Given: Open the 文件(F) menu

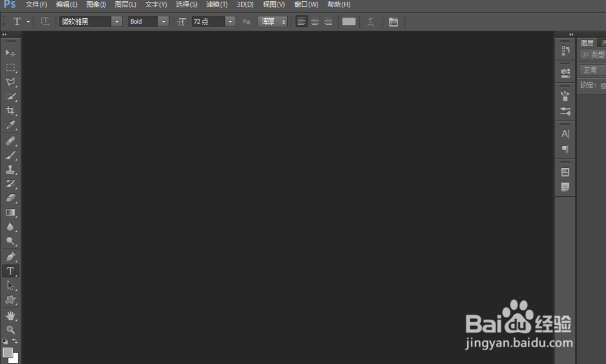Looking at the screenshot, I should tap(36, 5).
